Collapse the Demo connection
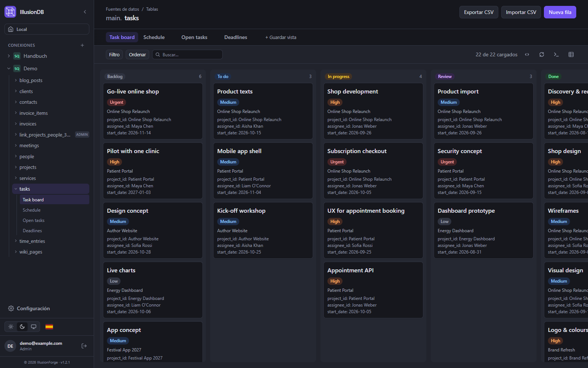The width and height of the screenshot is (588, 368). click(9, 68)
